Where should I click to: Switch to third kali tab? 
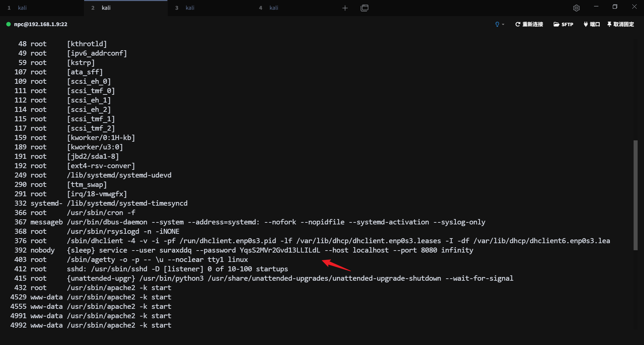(190, 8)
